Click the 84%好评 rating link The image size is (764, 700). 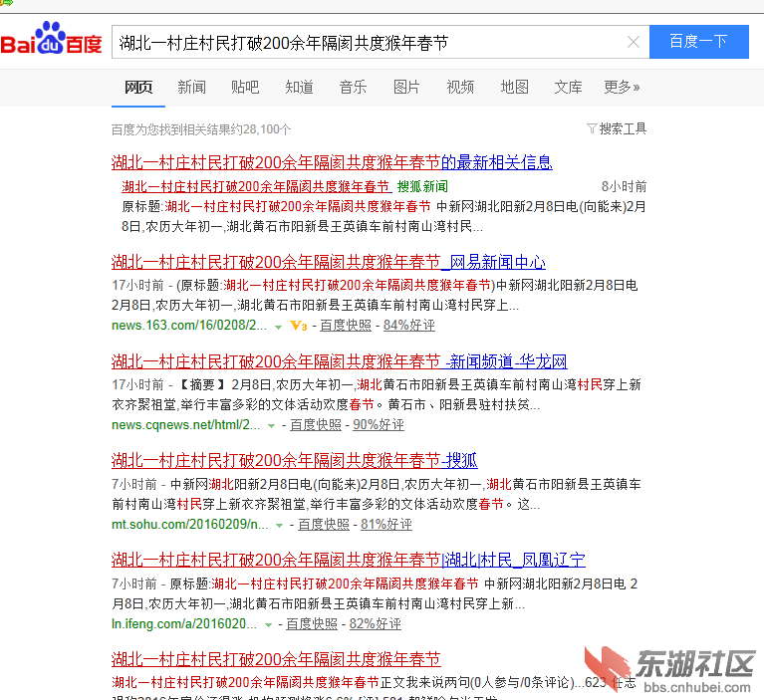[408, 325]
